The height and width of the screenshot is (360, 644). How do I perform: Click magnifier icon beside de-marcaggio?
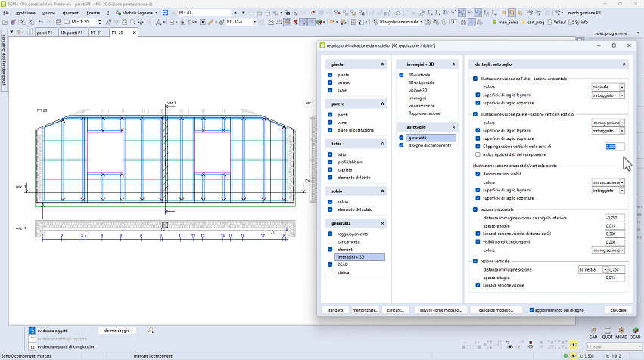[x=151, y=330]
